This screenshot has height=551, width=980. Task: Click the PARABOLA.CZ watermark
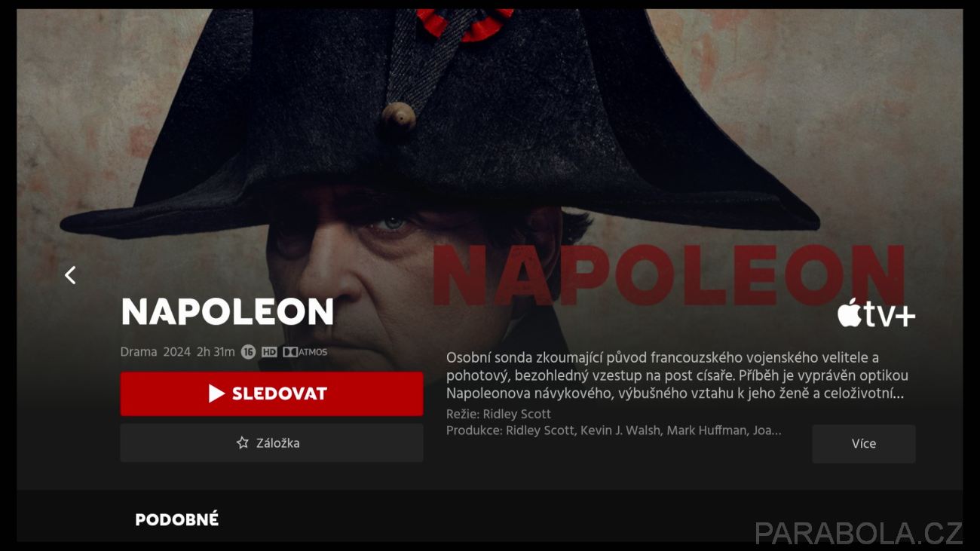pyautogui.click(x=859, y=533)
